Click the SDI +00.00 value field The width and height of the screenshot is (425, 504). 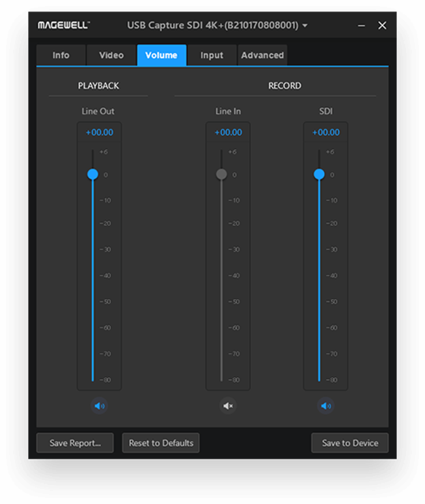coord(325,132)
